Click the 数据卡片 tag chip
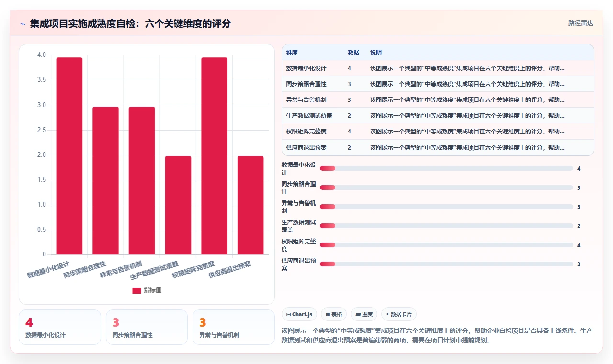 398,314
